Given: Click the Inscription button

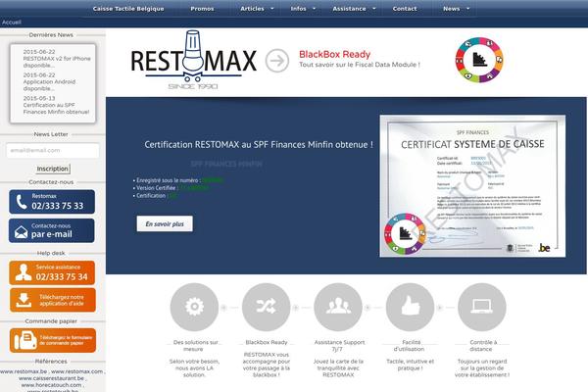Looking at the screenshot, I should [53, 169].
